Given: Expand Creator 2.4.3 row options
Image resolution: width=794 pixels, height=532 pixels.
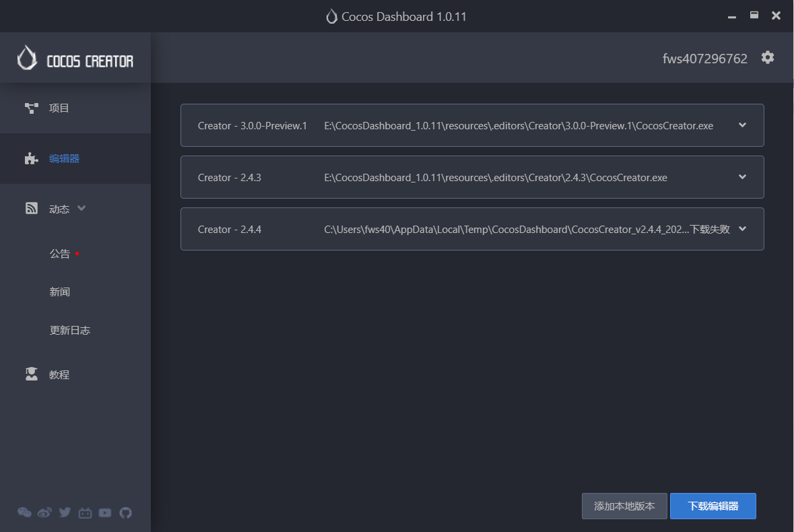Looking at the screenshot, I should 742,176.
